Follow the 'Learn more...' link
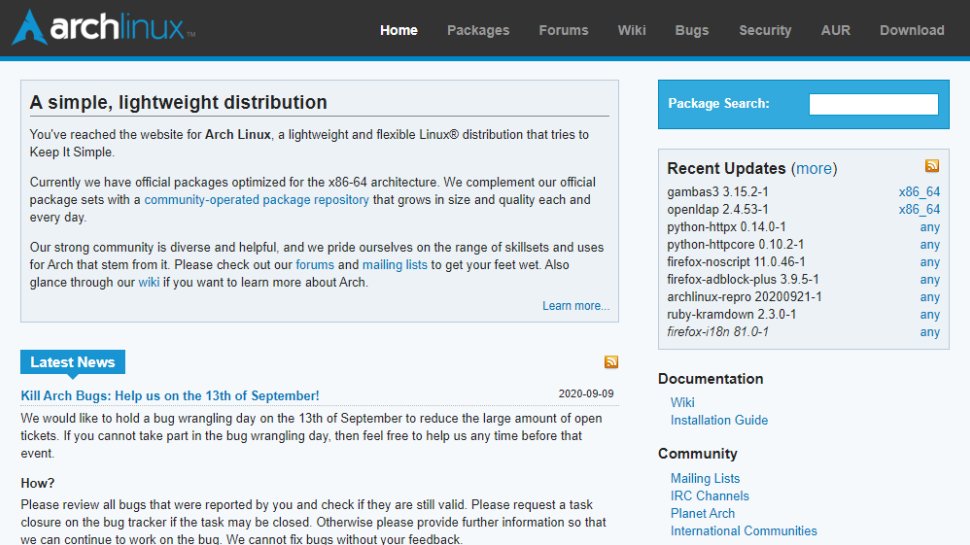 pyautogui.click(x=575, y=306)
